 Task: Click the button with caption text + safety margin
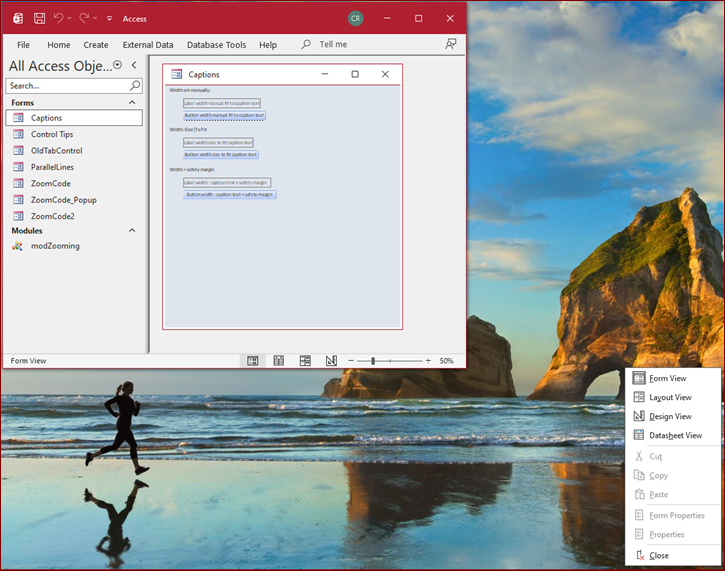tap(229, 195)
